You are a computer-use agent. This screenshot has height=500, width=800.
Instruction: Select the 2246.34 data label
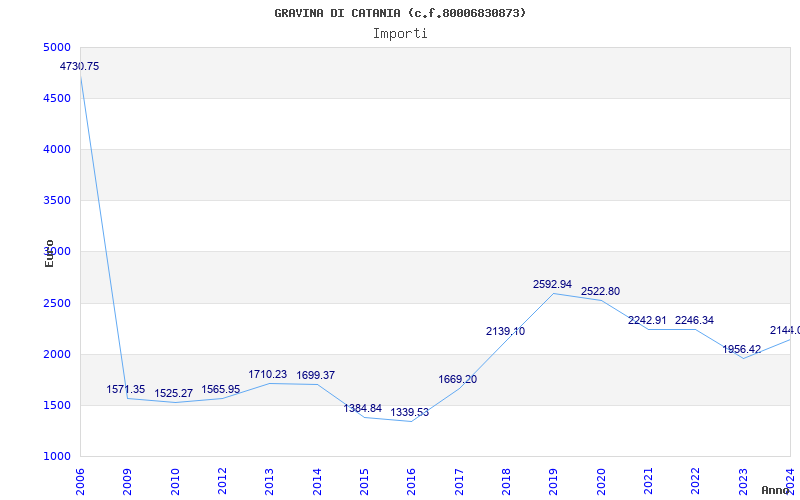pyautogui.click(x=694, y=320)
